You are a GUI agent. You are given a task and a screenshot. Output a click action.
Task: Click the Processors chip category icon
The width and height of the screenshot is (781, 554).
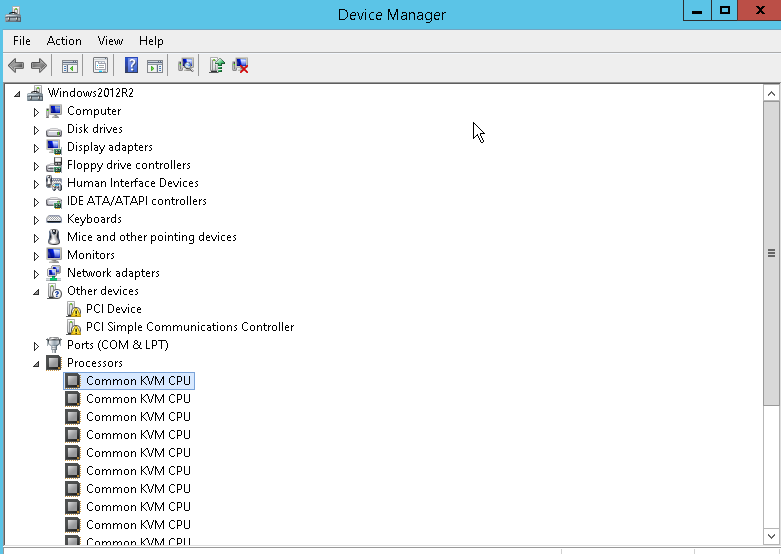pyautogui.click(x=54, y=363)
